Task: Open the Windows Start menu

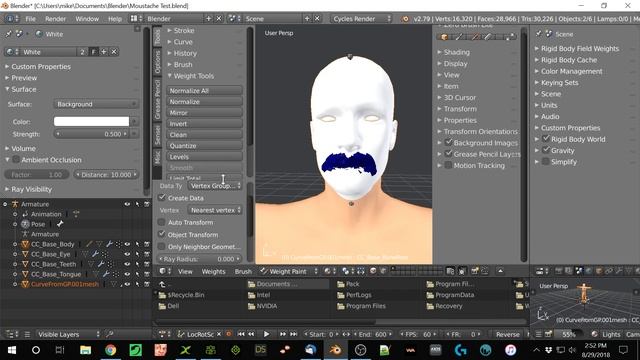Action: tap(11, 350)
